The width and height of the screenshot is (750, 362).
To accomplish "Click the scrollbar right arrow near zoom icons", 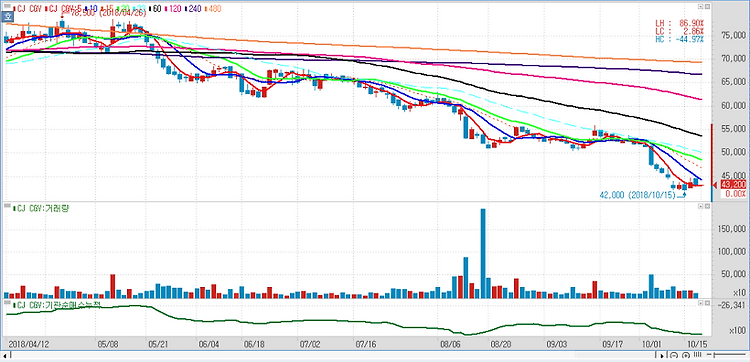I will (662, 355).
